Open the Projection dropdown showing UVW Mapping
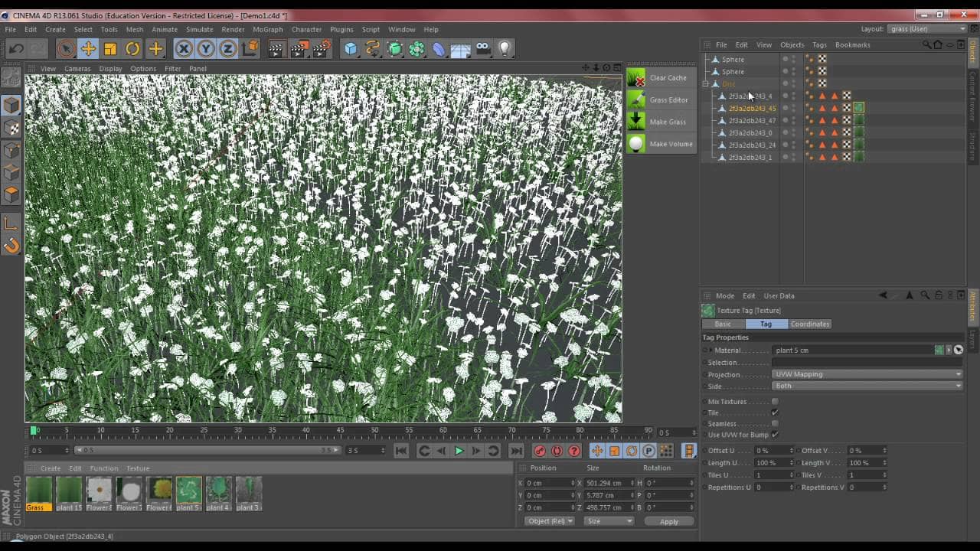Image resolution: width=980 pixels, height=551 pixels. pyautogui.click(x=866, y=374)
